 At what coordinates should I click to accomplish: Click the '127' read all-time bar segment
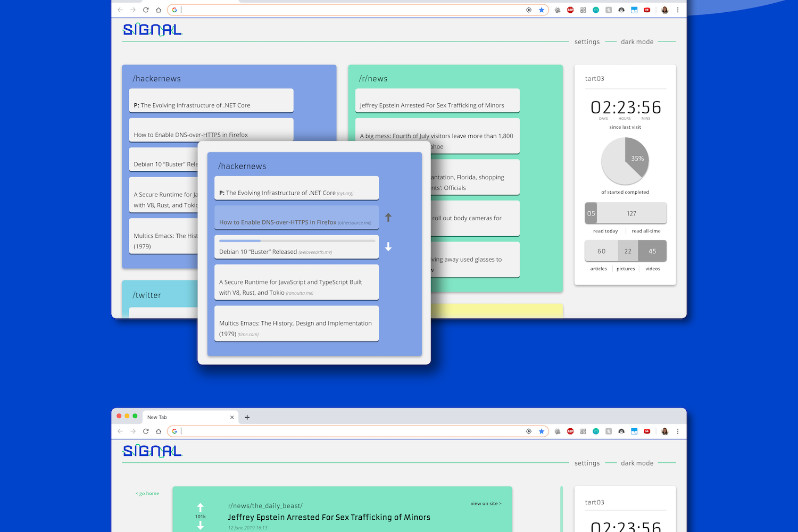coord(631,213)
